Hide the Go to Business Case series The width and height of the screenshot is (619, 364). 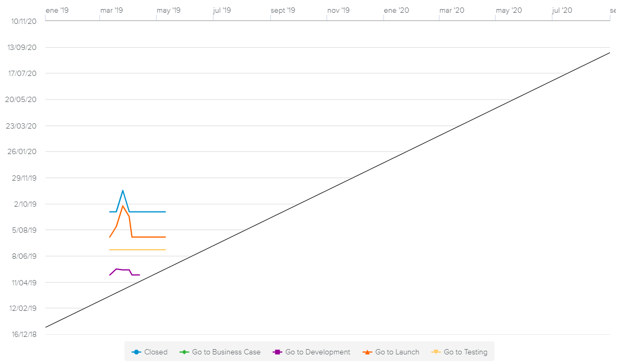click(226, 352)
